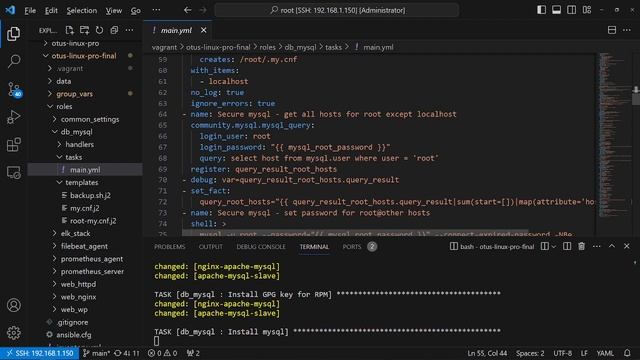
Task: Click the Ln 55, Col 44 indicator
Action: click(487, 353)
